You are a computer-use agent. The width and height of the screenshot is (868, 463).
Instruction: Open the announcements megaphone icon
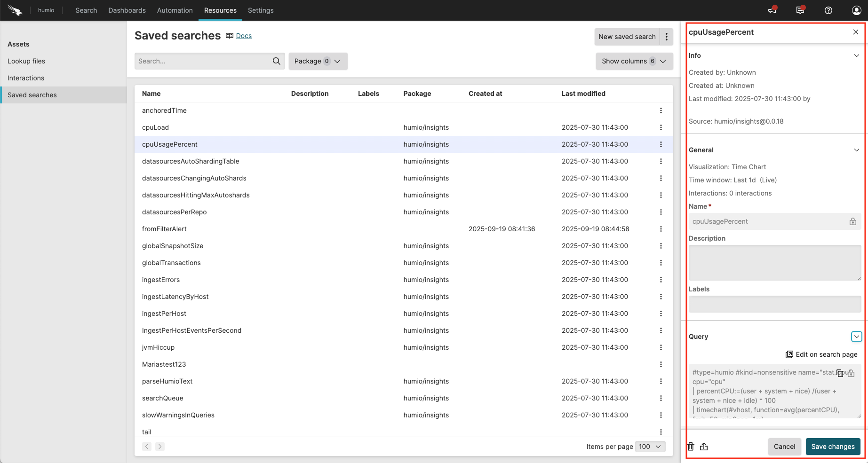[x=772, y=10]
